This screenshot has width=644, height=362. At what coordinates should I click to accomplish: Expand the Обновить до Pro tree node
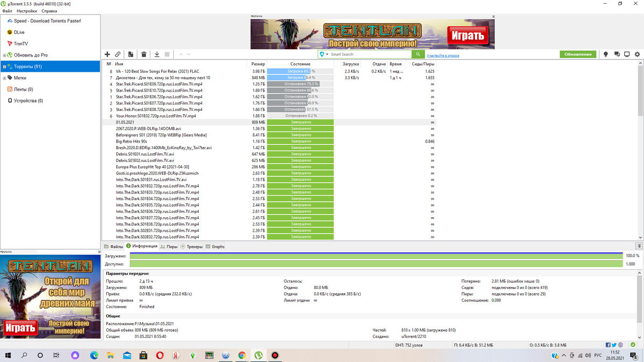[x=4, y=55]
